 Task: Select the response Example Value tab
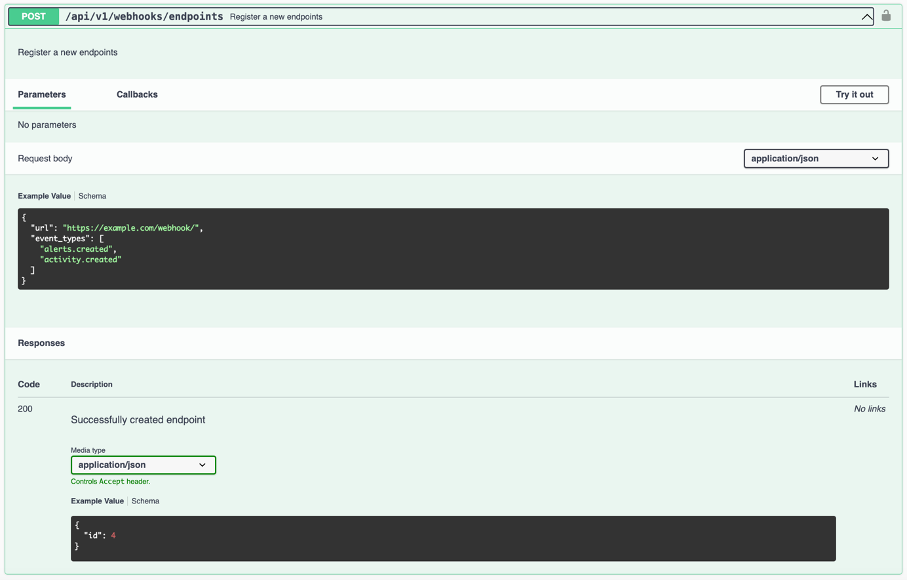pos(97,501)
